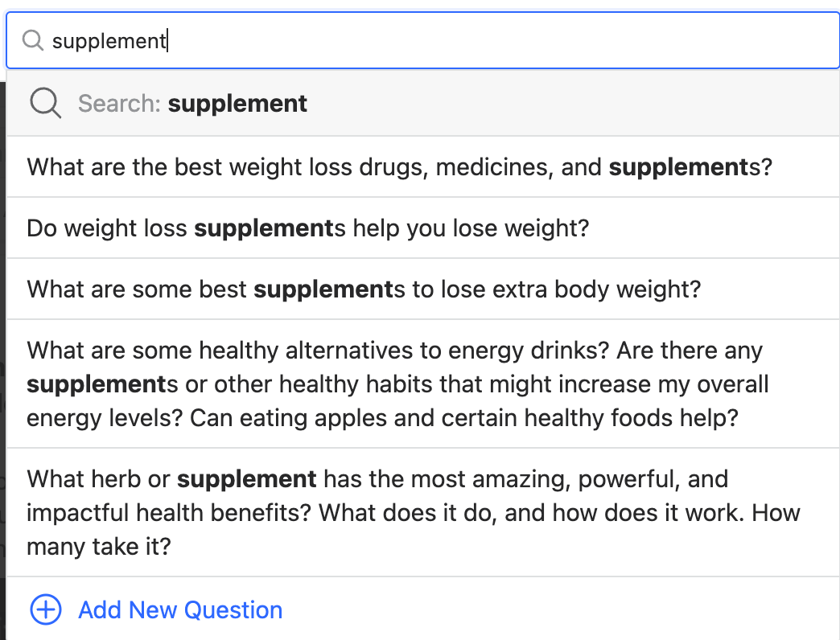The height and width of the screenshot is (640, 840).
Task: Click the circled plus icon for new question
Action: point(46,609)
